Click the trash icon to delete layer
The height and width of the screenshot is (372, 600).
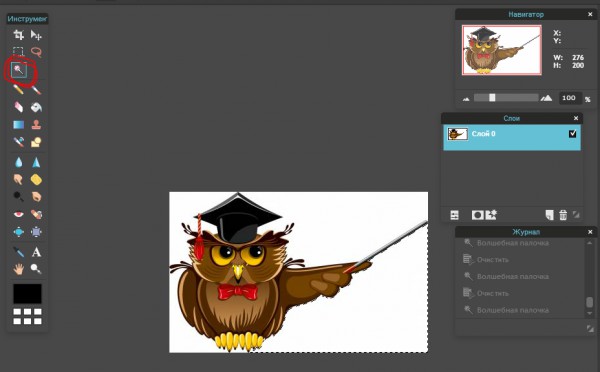pyautogui.click(x=563, y=215)
